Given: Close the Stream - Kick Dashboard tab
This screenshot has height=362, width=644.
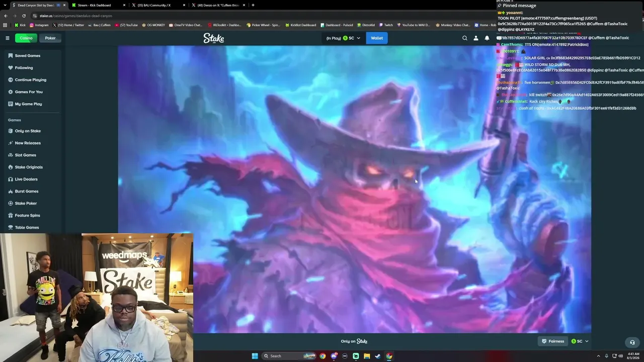Looking at the screenshot, I should pos(124,5).
